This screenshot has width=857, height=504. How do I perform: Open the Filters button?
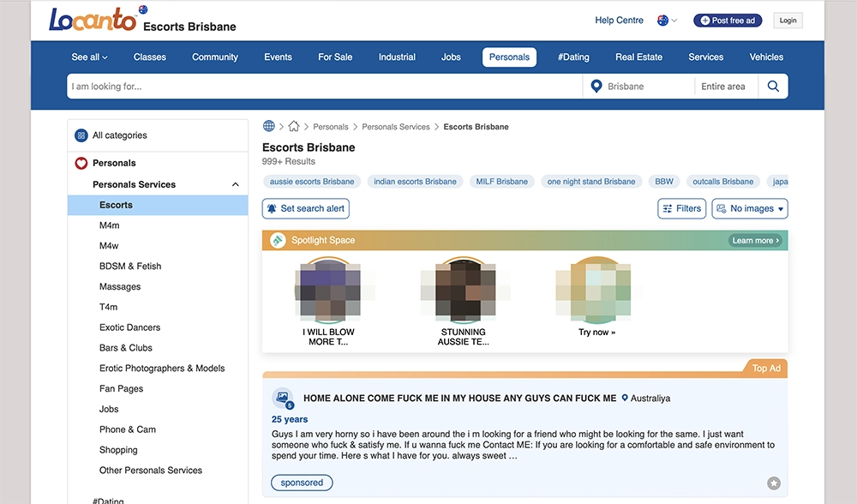[x=681, y=208]
